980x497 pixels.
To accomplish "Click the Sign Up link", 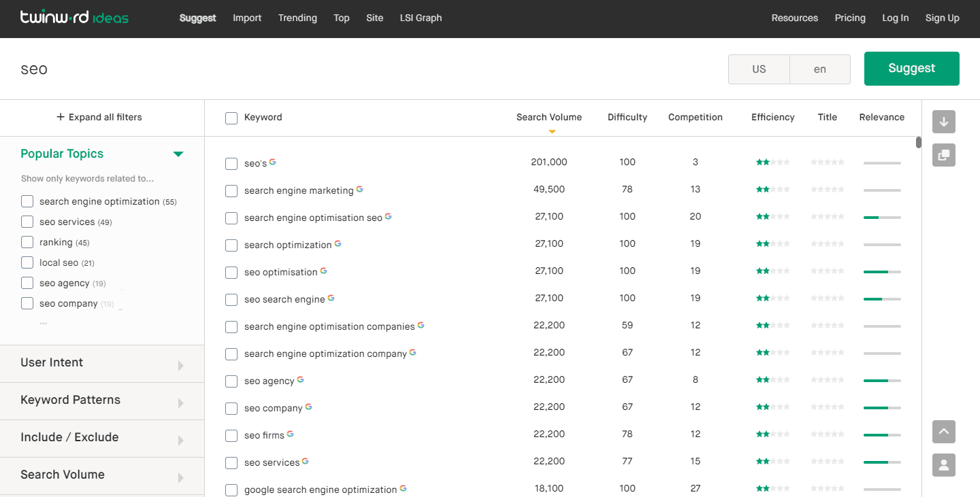I will click(943, 18).
